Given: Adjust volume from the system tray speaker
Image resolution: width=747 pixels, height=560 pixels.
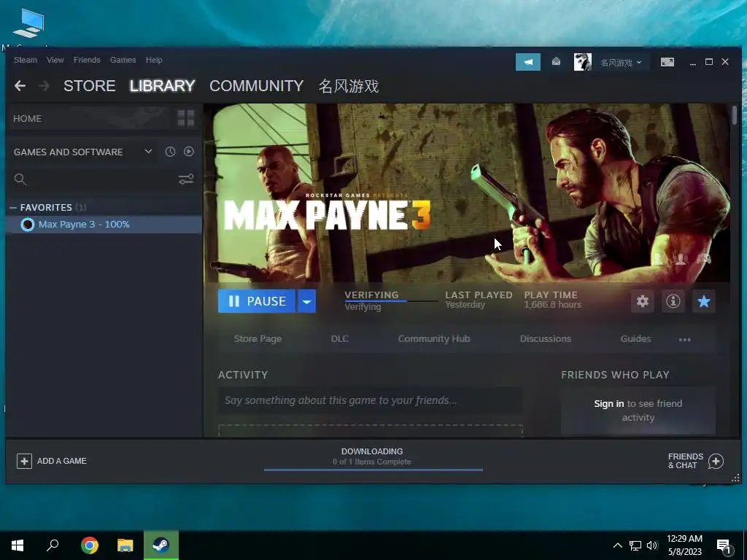Looking at the screenshot, I should [652, 545].
